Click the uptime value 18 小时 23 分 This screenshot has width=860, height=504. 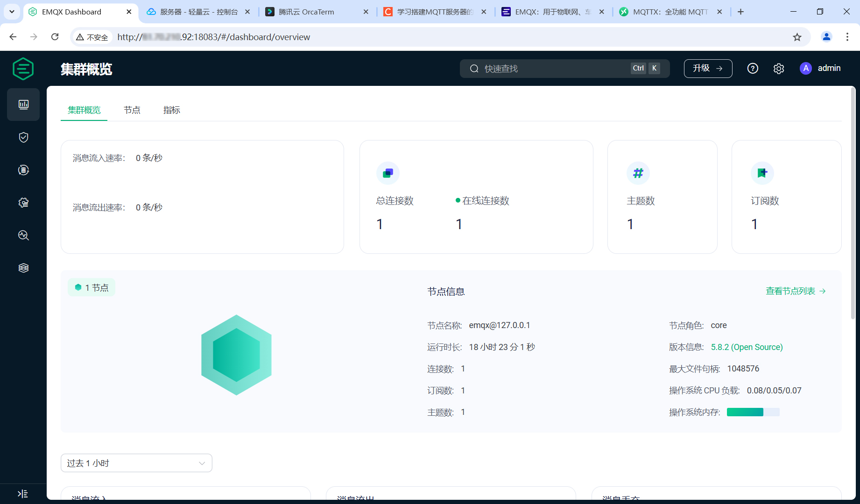pos(502,347)
